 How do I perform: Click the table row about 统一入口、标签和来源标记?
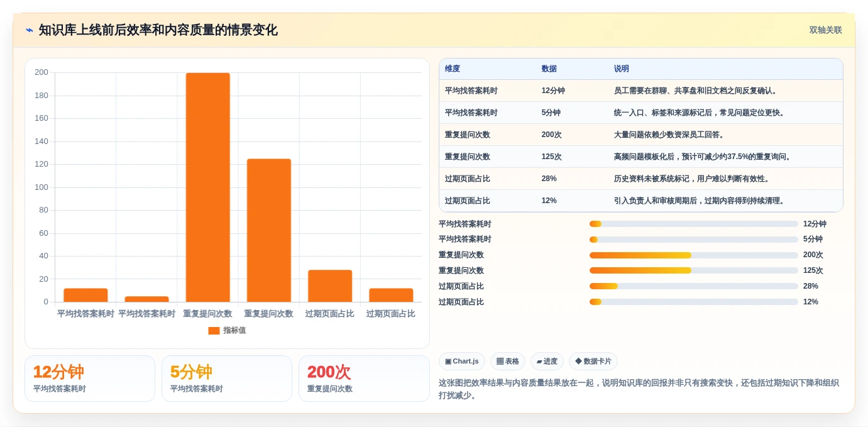pyautogui.click(x=641, y=113)
